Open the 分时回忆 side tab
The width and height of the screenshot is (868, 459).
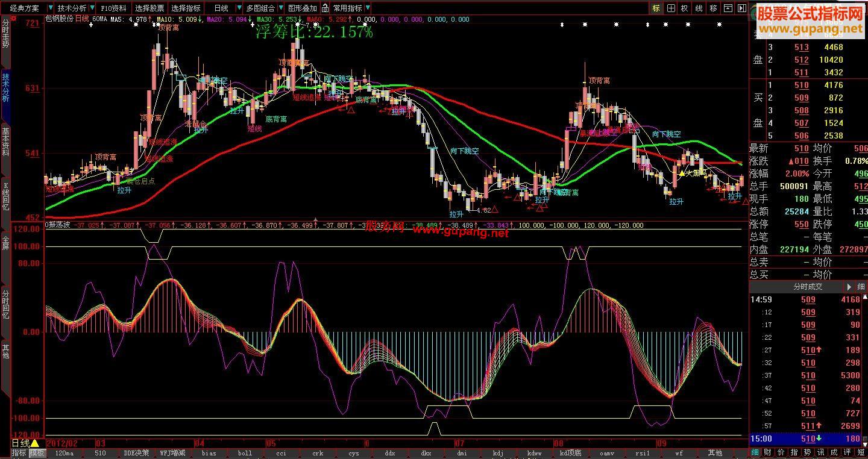click(5, 304)
